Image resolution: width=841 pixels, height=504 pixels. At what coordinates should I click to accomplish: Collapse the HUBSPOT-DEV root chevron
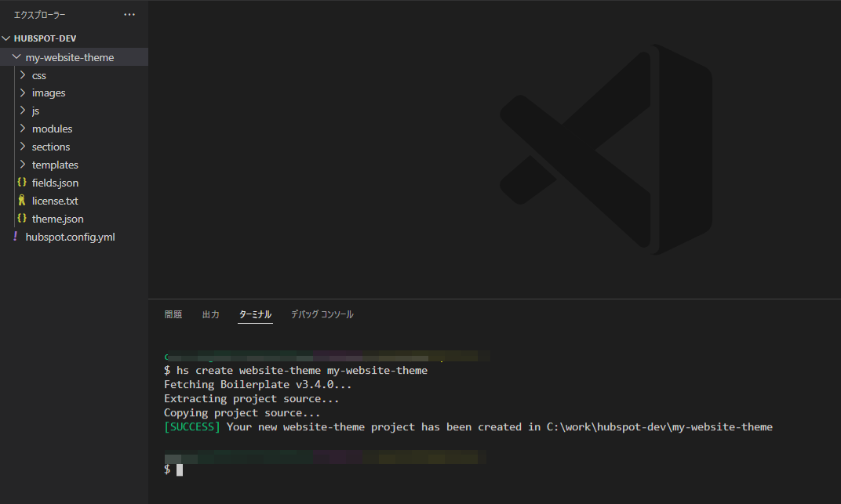(6, 38)
